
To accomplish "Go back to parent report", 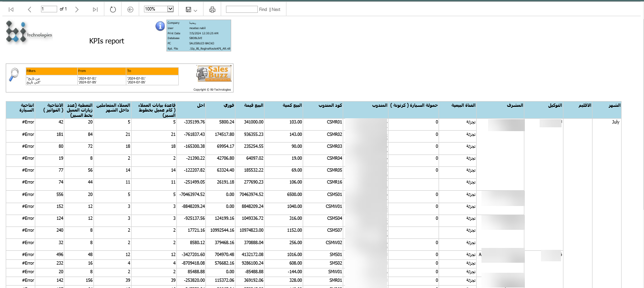I will [131, 10].
